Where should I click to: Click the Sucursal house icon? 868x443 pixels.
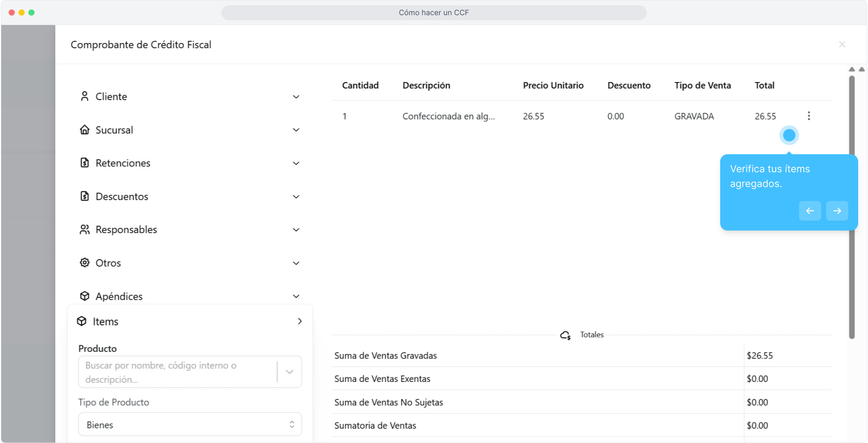tap(85, 130)
